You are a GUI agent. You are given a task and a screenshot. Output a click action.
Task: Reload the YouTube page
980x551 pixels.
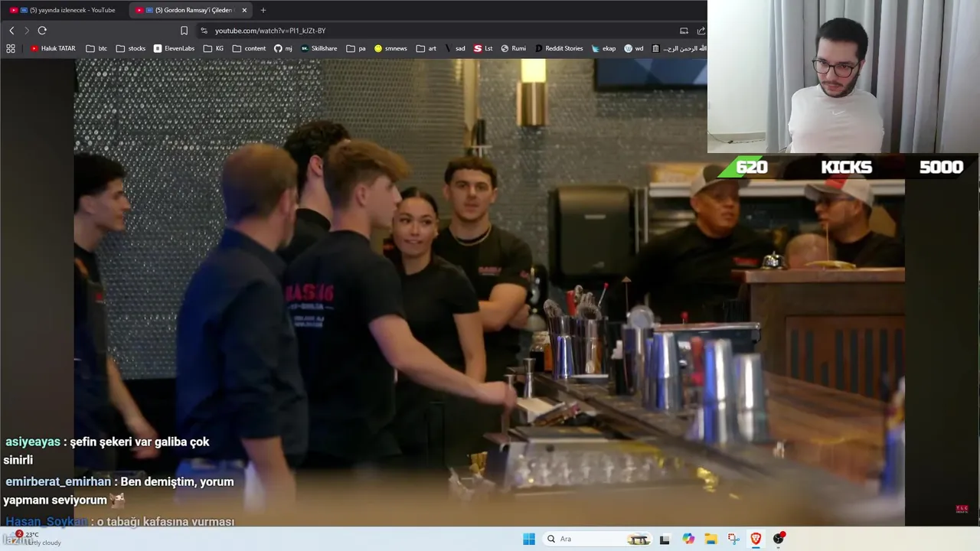coord(42,31)
